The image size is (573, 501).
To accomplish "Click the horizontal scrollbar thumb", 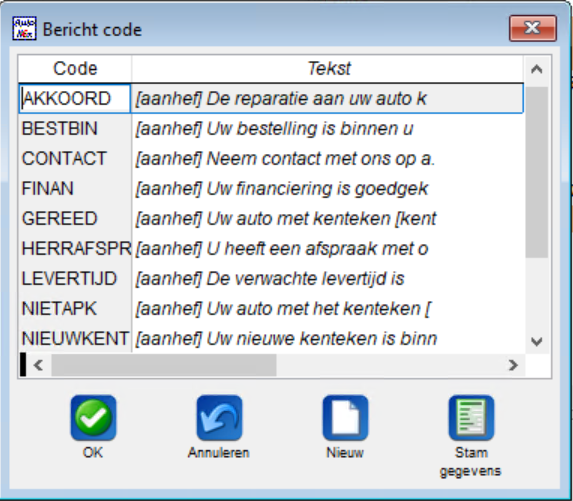I will tap(164, 365).
